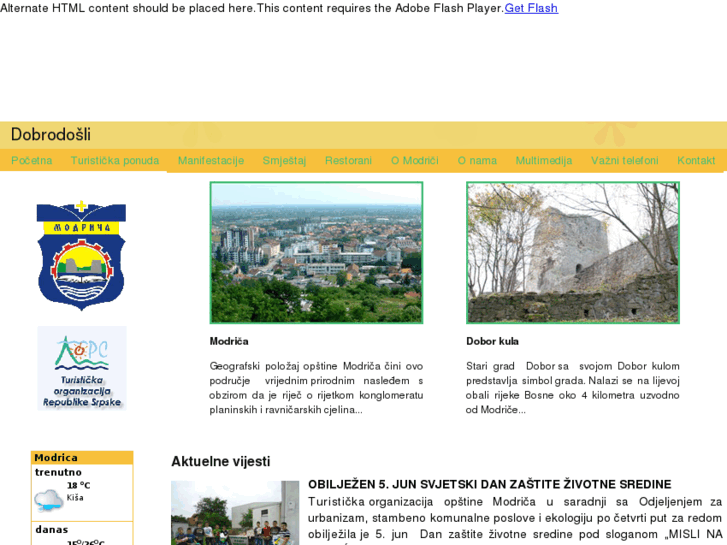Open the OBILJEŽEN 5. JUN news headline
The height and width of the screenshot is (545, 727).
(490, 484)
